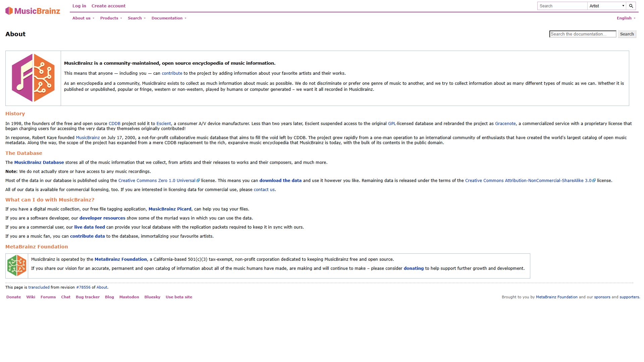
Task: Click the contribute data link
Action: [x=88, y=236]
